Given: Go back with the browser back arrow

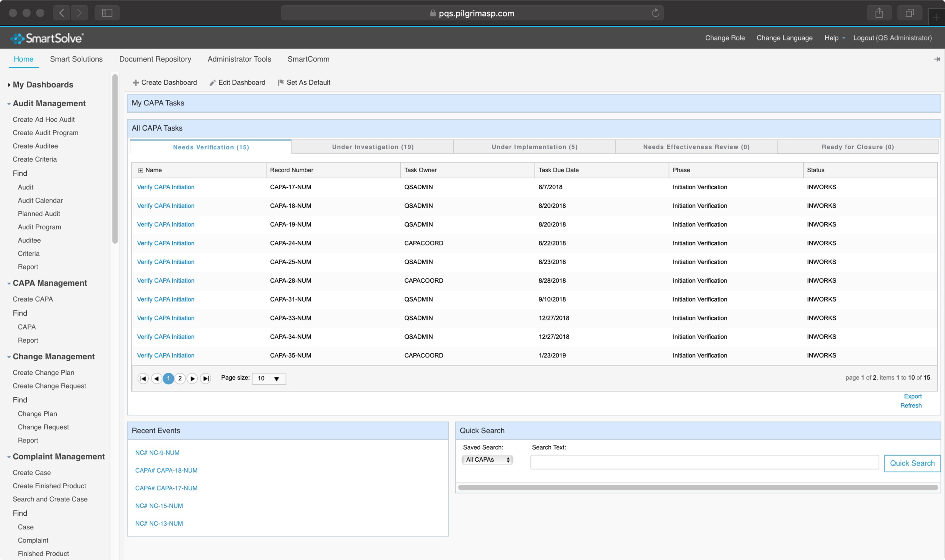Looking at the screenshot, I should tap(62, 13).
